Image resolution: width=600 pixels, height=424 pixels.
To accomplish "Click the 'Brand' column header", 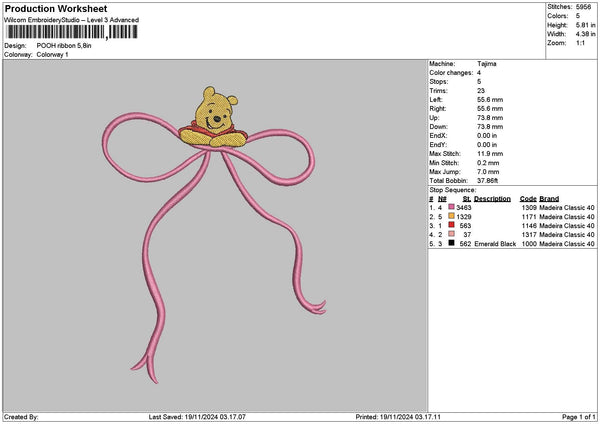I will click(549, 199).
